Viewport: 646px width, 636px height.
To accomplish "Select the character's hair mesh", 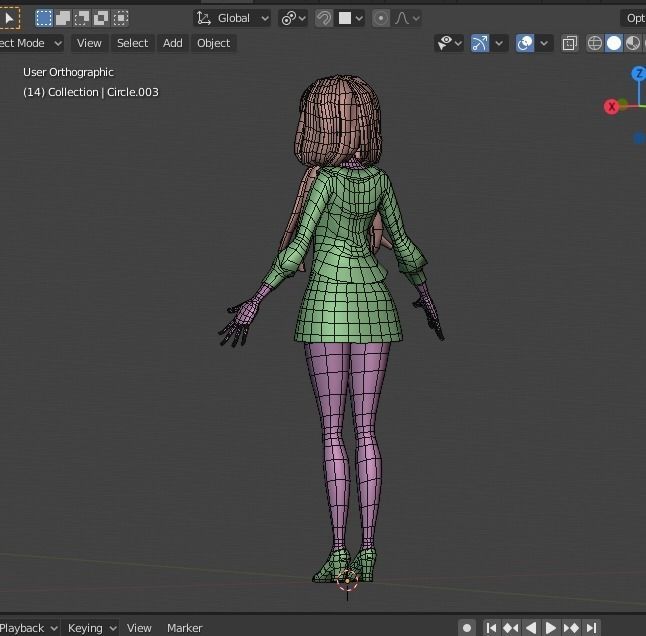I will (x=338, y=119).
